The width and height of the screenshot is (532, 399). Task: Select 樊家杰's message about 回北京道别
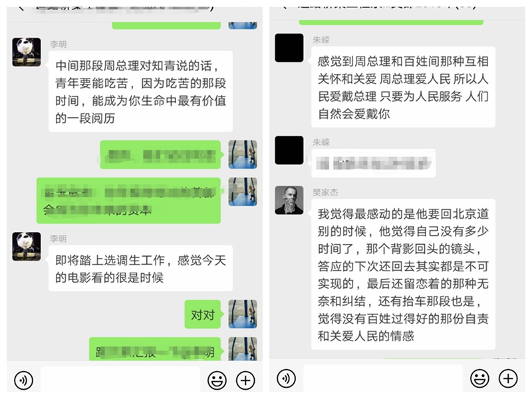click(403, 275)
